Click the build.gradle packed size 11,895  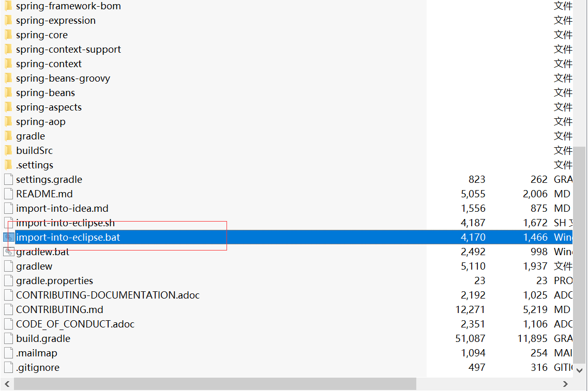(533, 339)
